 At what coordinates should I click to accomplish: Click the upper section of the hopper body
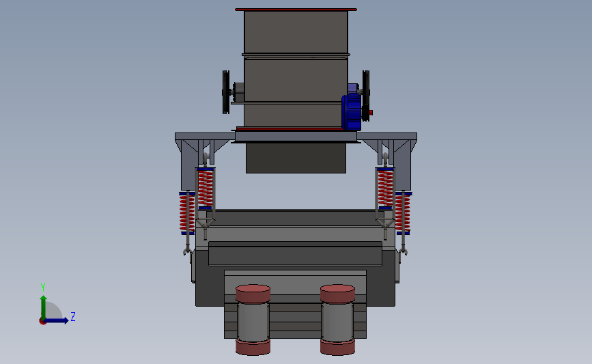[296, 32]
